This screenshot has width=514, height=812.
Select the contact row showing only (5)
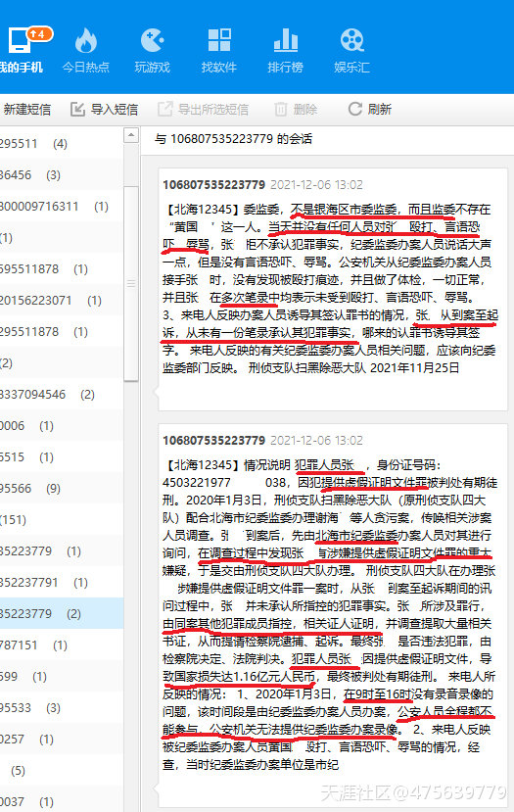(62, 770)
